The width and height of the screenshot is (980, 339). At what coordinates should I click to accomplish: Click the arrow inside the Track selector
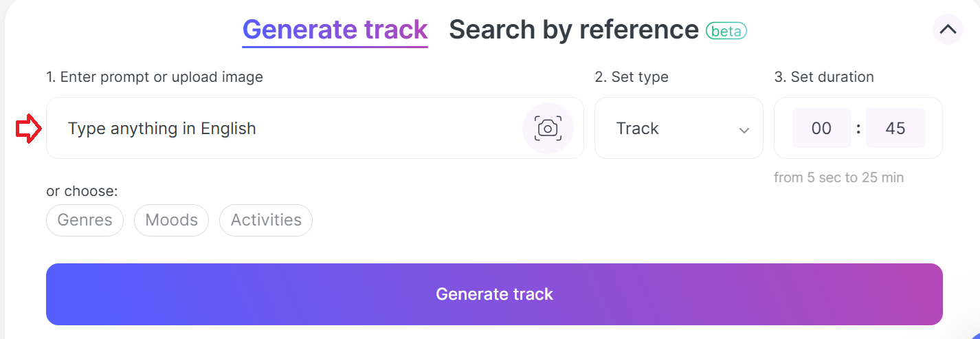pyautogui.click(x=744, y=130)
